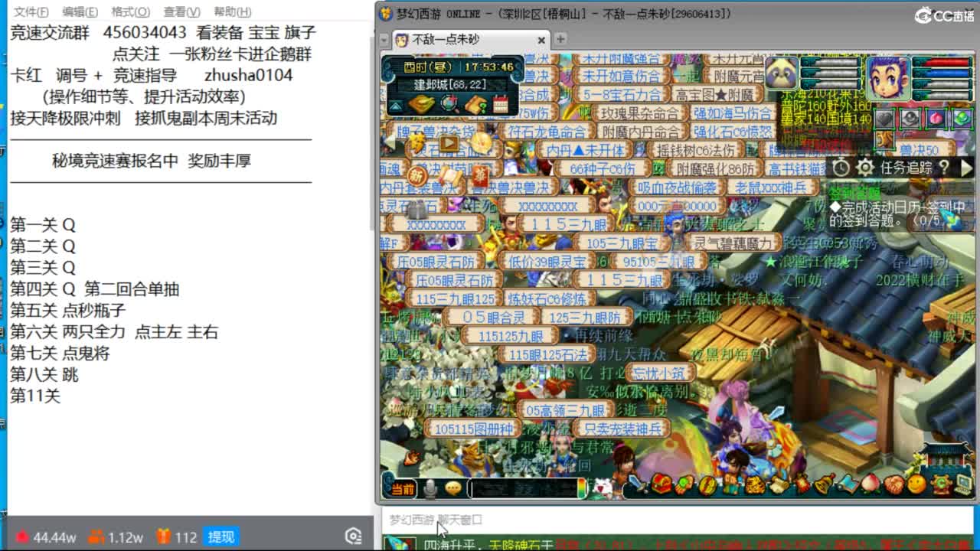The width and height of the screenshot is (980, 551).
Task: Click the grey heart buff icon
Action: [884, 118]
